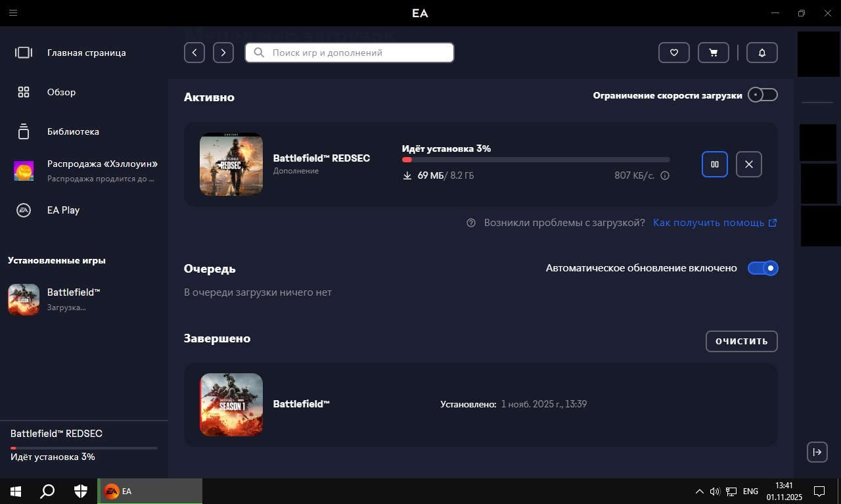Navigate back with the left arrow button
841x504 pixels.
click(194, 53)
